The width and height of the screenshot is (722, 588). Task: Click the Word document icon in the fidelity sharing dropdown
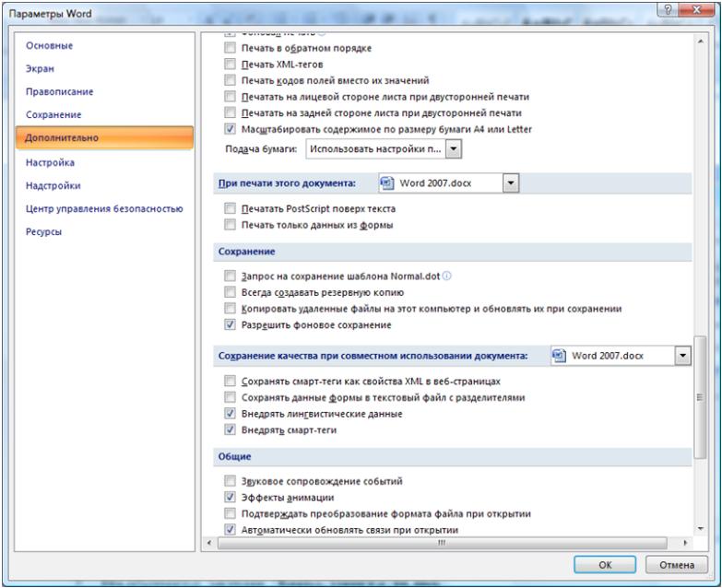point(559,356)
